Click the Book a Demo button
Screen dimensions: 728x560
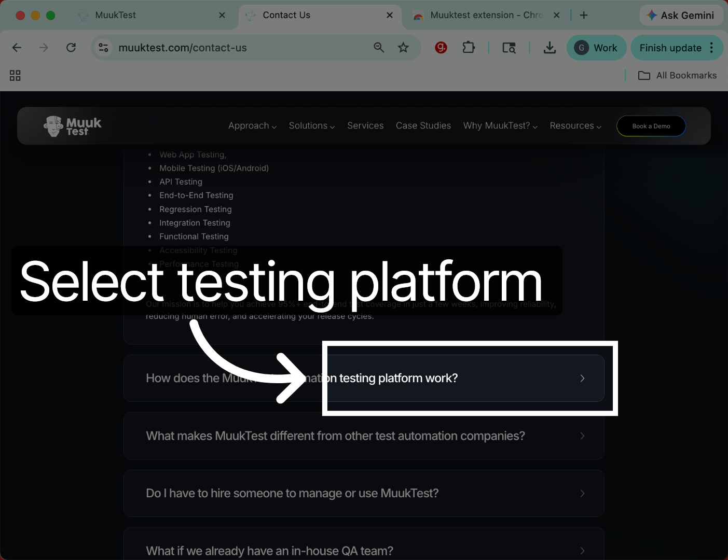[651, 126]
